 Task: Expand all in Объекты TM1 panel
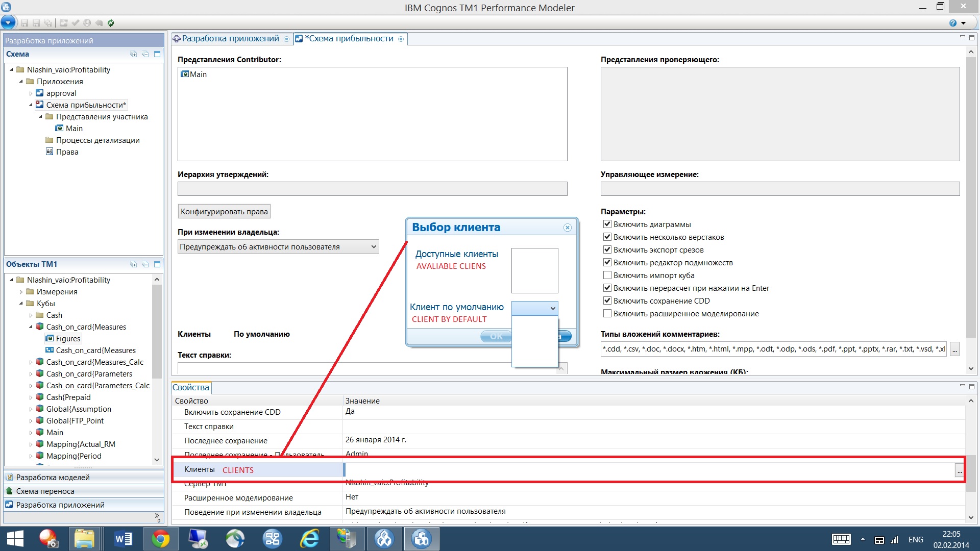click(x=133, y=264)
